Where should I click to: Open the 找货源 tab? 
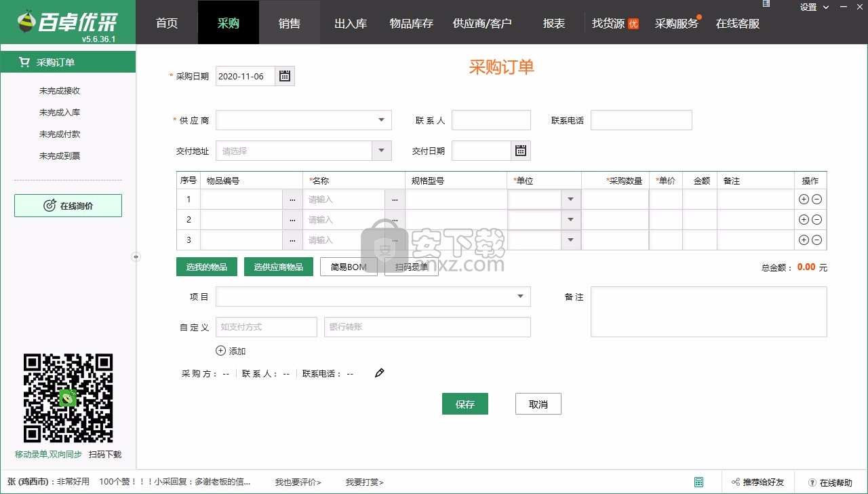click(x=615, y=23)
